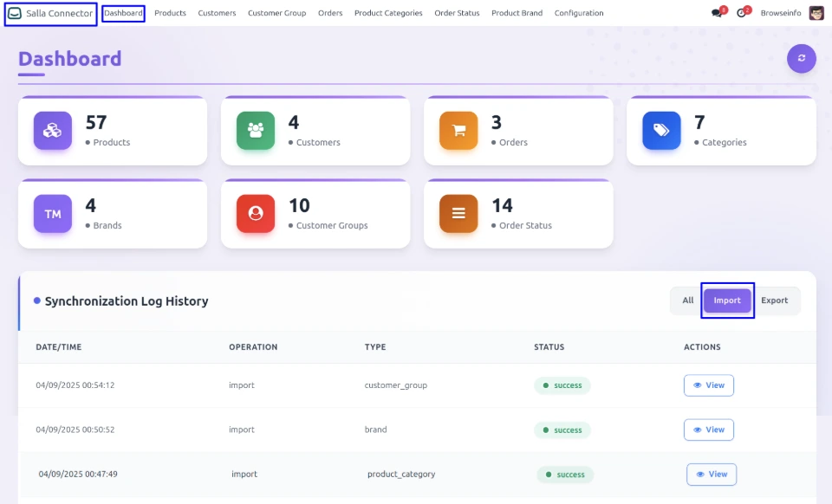
Task: Show All synchronization logs
Action: tap(687, 300)
